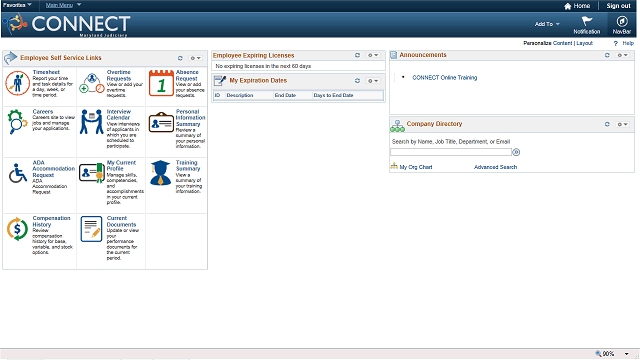Screen dimensions: 640x360
Task: Open the CONNECT Online Training link
Action: click(x=444, y=78)
